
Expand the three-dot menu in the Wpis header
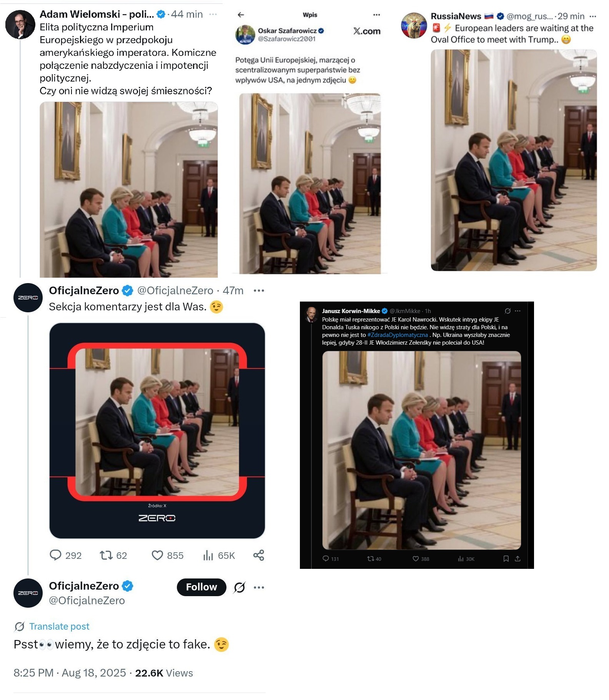coord(376,15)
